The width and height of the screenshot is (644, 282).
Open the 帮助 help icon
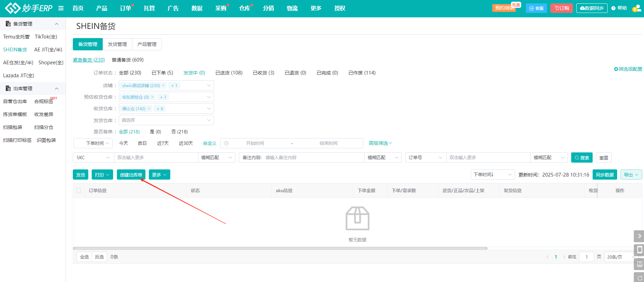tap(619, 8)
